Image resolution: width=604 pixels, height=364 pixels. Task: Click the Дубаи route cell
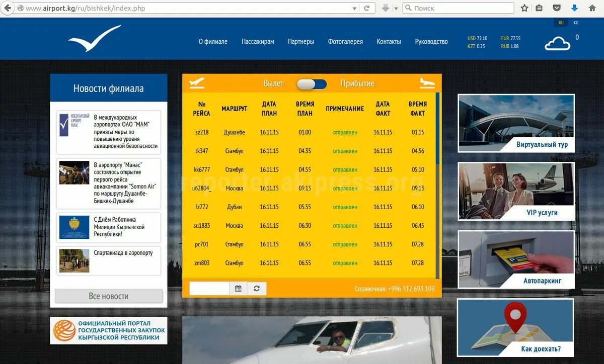pos(234,207)
